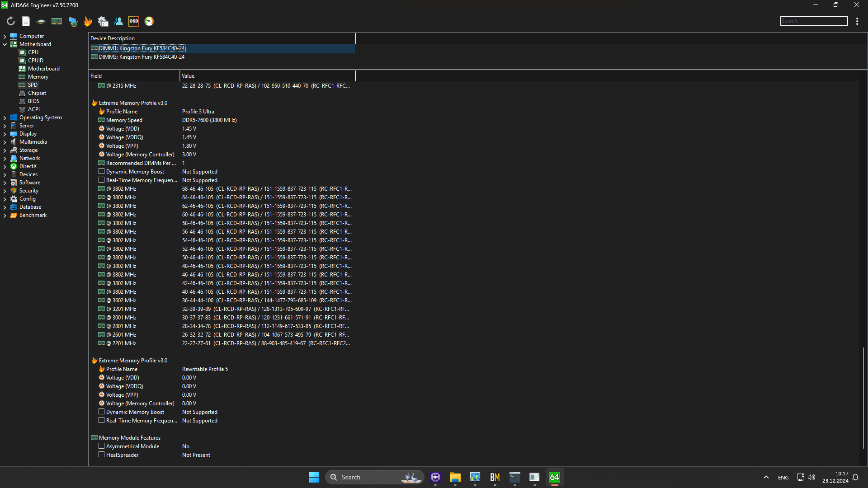Click the vertical scrollbar thumb of details list

(x=863, y=398)
